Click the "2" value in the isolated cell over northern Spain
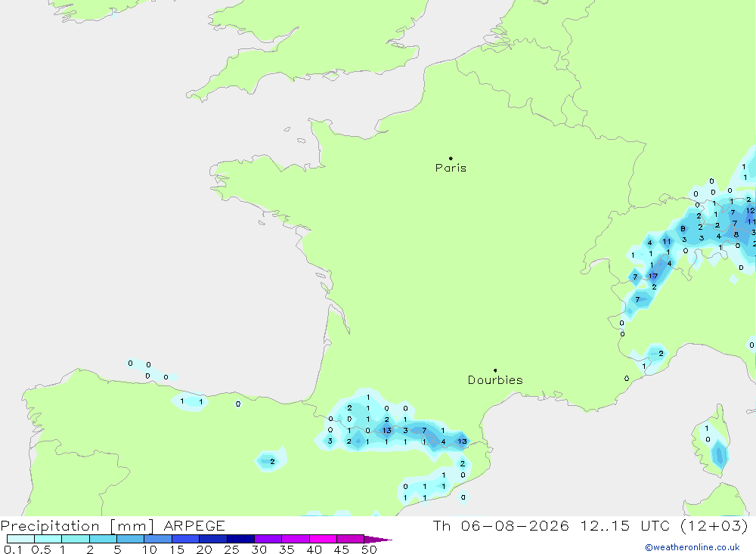 tap(272, 462)
